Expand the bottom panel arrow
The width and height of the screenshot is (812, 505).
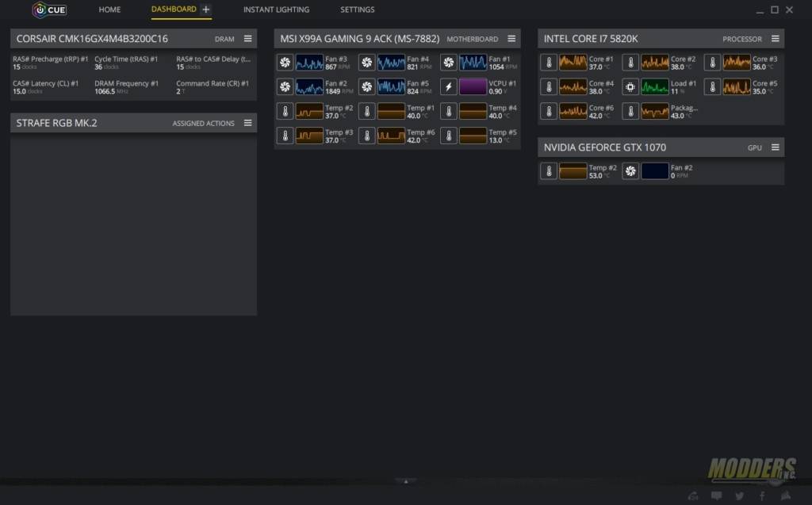pos(406,481)
